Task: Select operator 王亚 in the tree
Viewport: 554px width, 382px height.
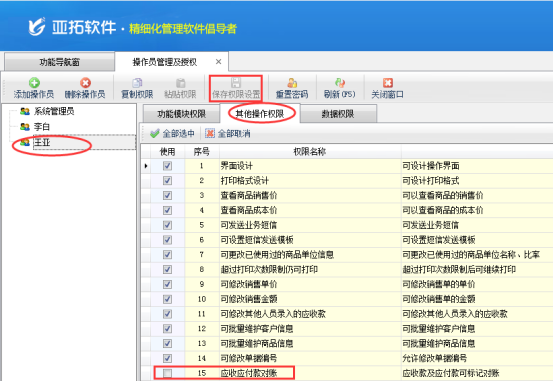Action: (x=42, y=142)
